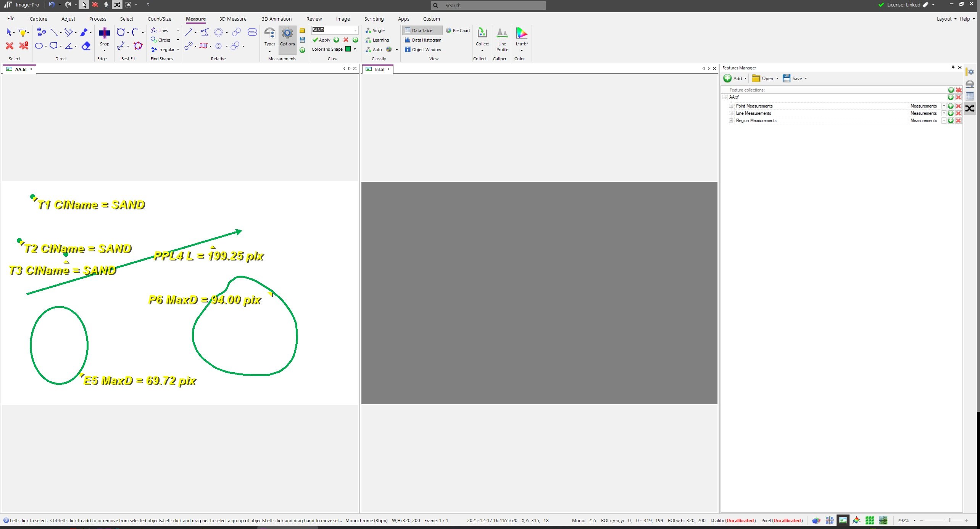The width and height of the screenshot is (980, 529).
Task: Click the Data Histogram view icon
Action: [408, 40]
